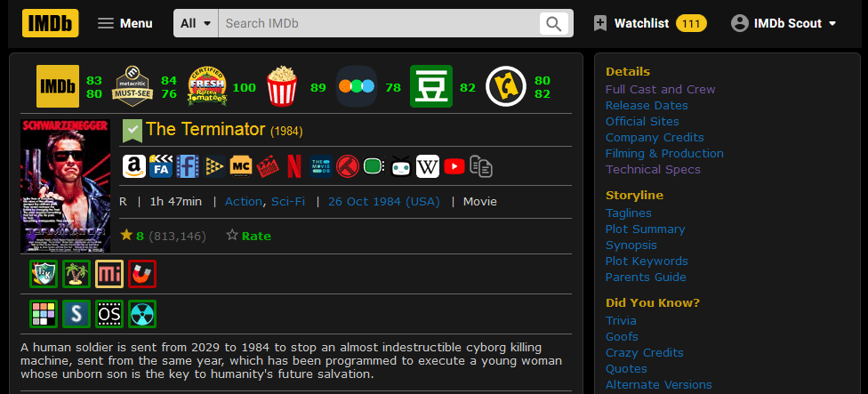Image resolution: width=868 pixels, height=394 pixels.
Task: Click the yellow ticket circle rating icon
Action: (x=505, y=86)
